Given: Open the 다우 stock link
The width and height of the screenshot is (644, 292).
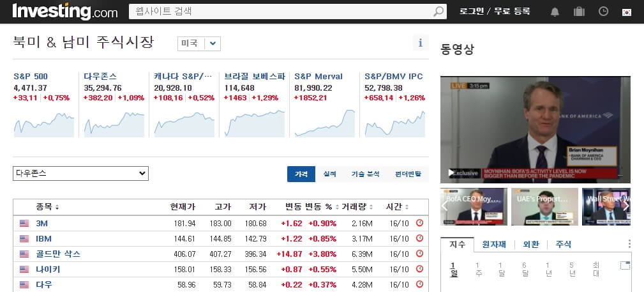Looking at the screenshot, I should 44,284.
